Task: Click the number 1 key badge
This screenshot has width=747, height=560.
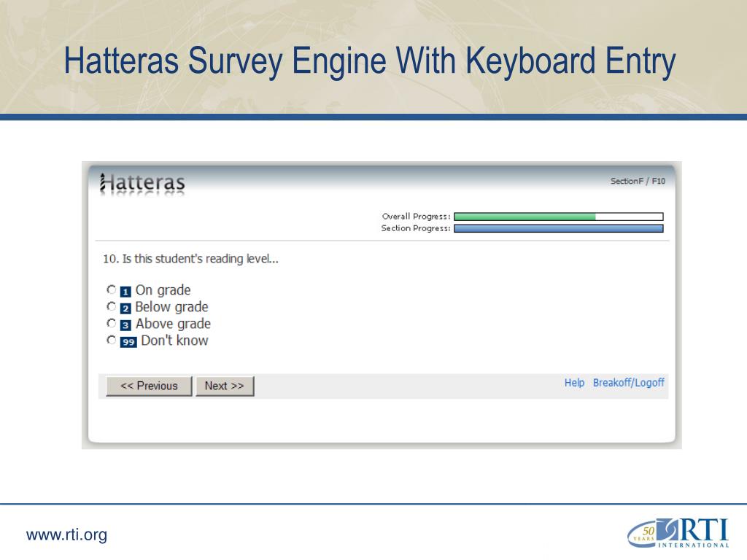Action: coord(125,292)
